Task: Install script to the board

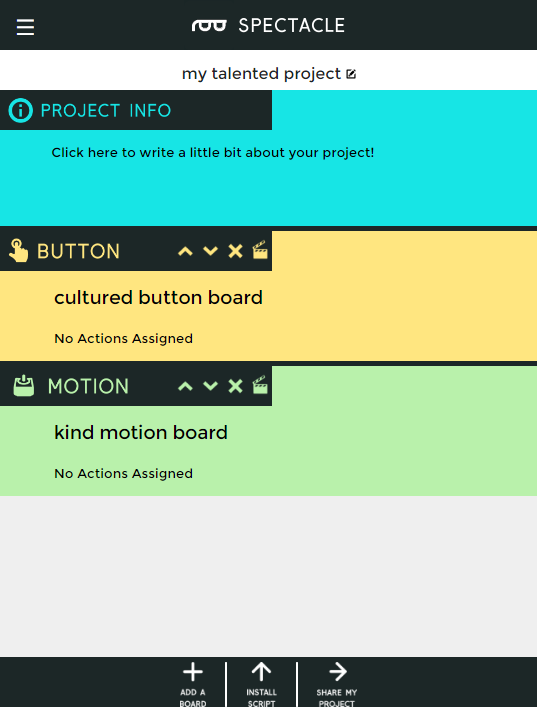Action: [x=262, y=684]
